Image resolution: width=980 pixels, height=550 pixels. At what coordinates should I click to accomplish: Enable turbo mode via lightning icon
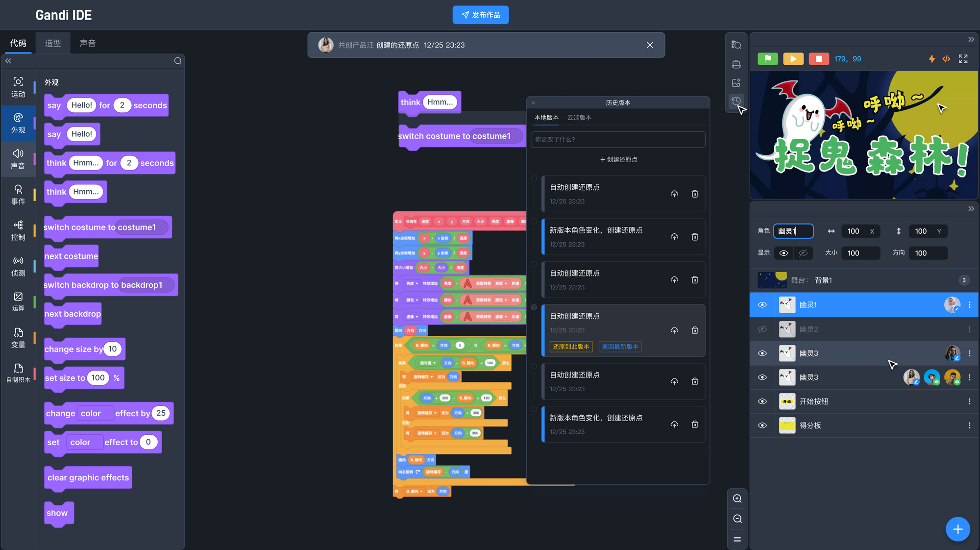click(x=931, y=59)
